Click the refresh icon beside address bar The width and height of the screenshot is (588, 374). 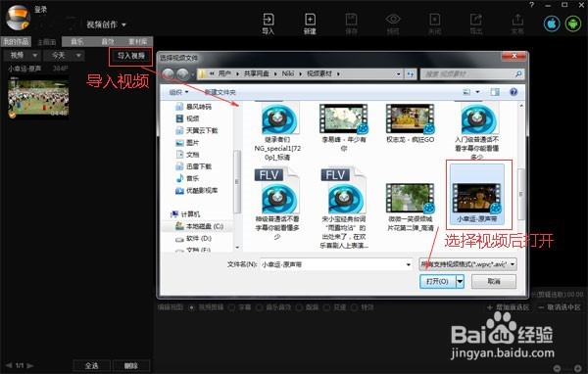click(x=411, y=74)
